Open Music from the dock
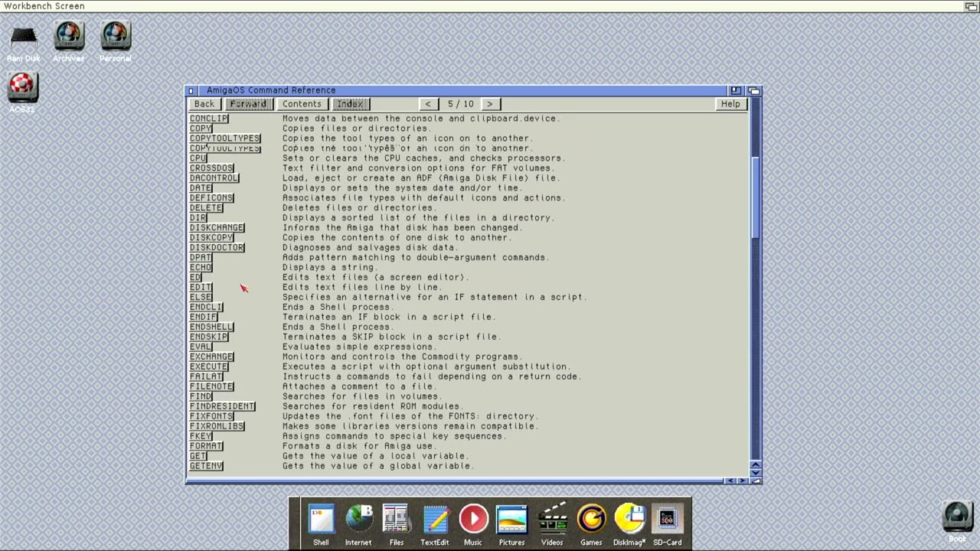 473,526
